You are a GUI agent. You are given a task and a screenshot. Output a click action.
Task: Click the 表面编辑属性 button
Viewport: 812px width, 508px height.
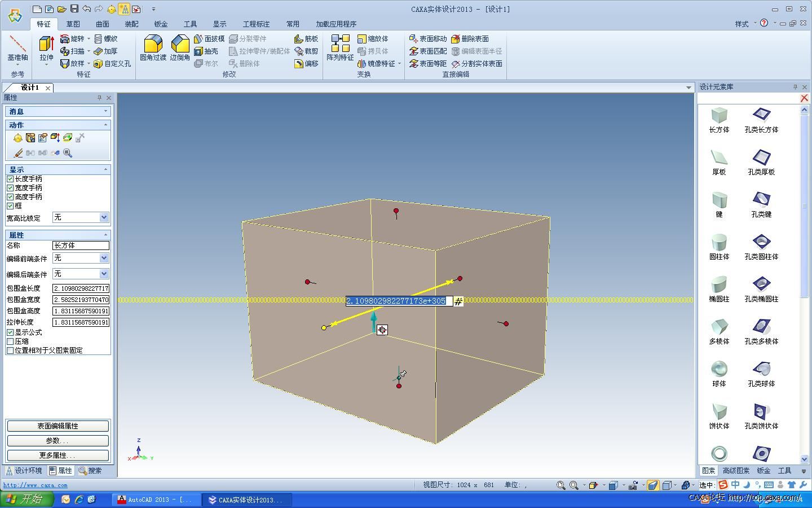point(58,426)
